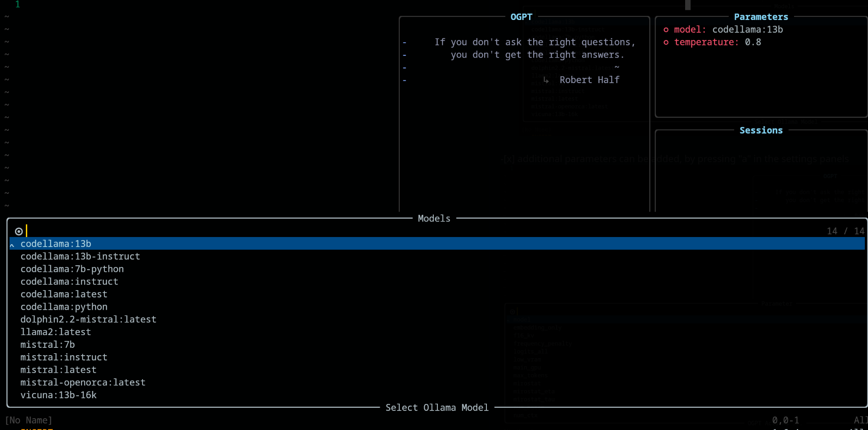Focus the Sessions panel title

tap(761, 130)
